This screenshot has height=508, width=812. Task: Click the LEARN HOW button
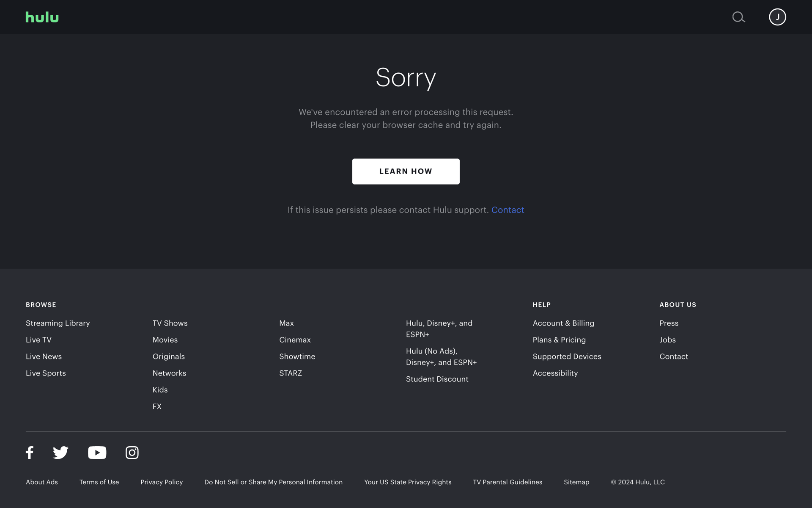point(406,171)
